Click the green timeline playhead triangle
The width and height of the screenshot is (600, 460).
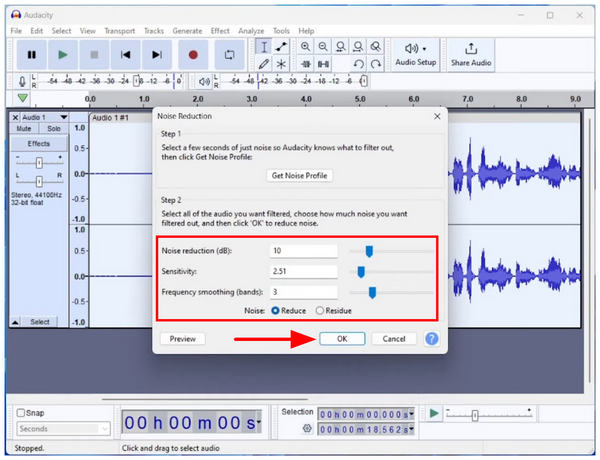23,98
